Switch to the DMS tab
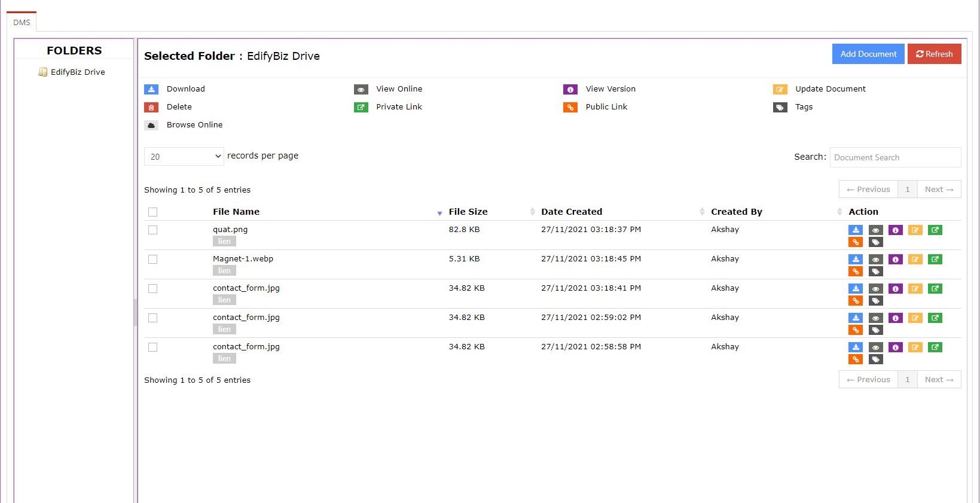980x503 pixels. (22, 22)
